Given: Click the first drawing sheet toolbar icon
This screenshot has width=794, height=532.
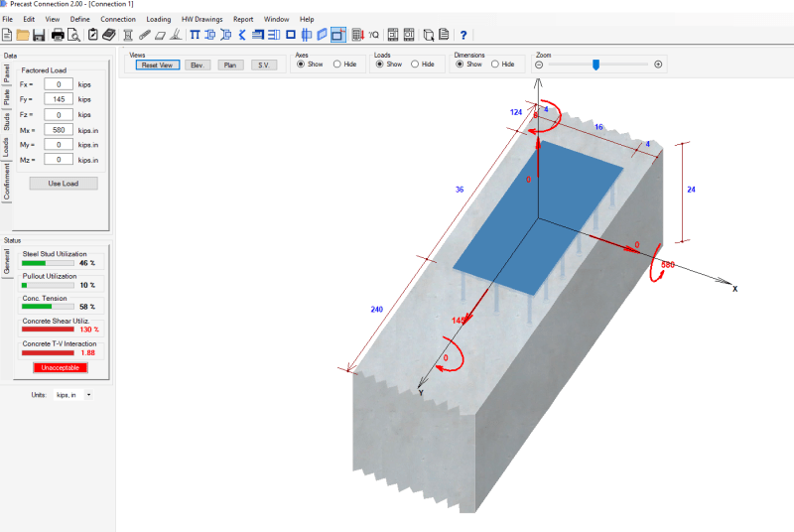Looking at the screenshot, I should [x=393, y=35].
